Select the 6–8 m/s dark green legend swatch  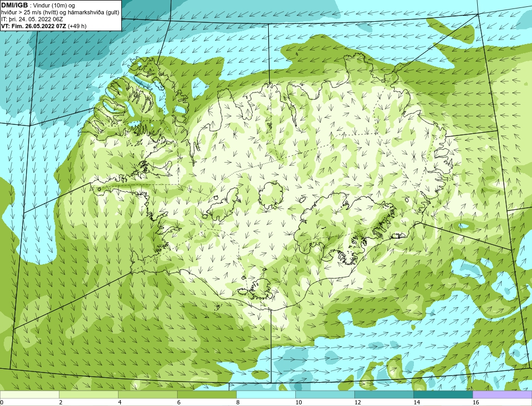tap(206, 394)
